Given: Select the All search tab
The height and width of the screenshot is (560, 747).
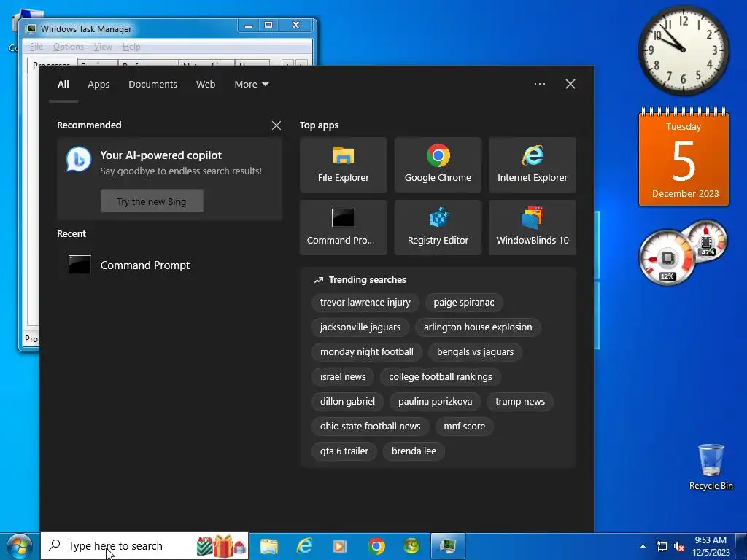Looking at the screenshot, I should click(63, 85).
